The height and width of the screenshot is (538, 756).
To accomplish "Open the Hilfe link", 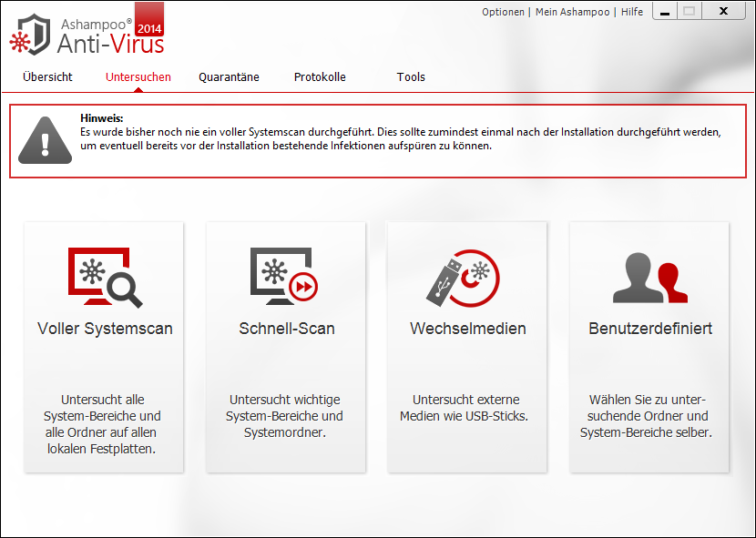I will [631, 12].
